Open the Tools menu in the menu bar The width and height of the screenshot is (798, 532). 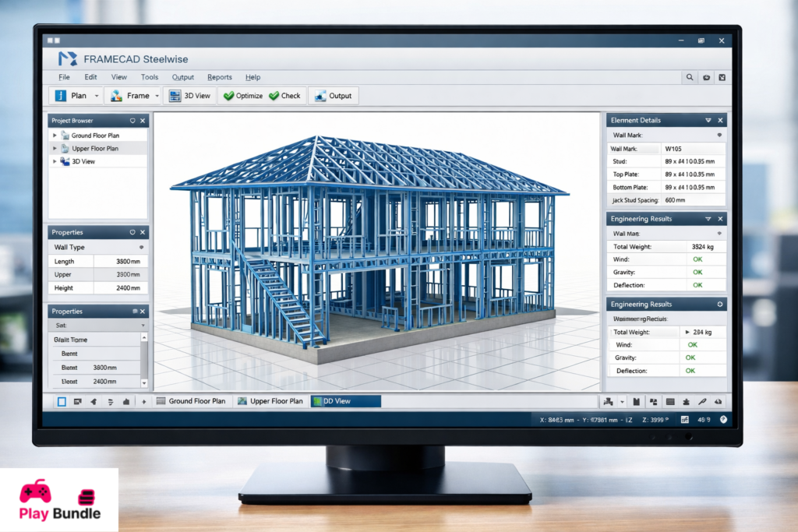[149, 77]
